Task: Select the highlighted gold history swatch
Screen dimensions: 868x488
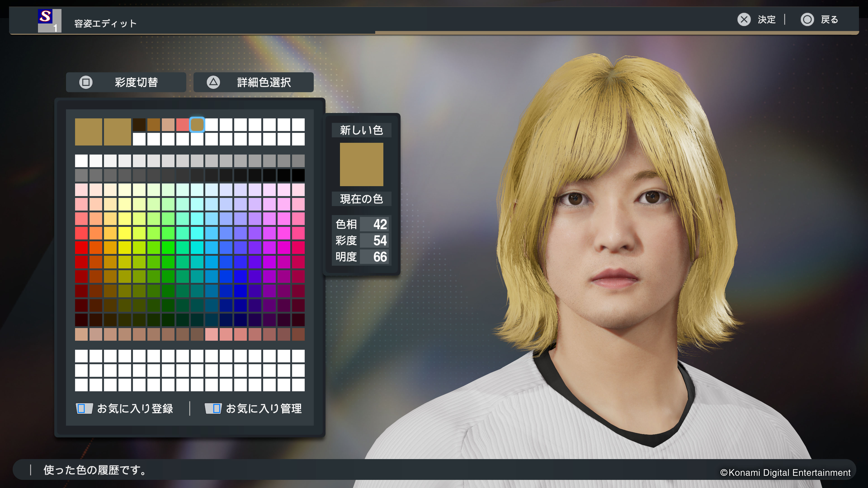Action: 197,125
